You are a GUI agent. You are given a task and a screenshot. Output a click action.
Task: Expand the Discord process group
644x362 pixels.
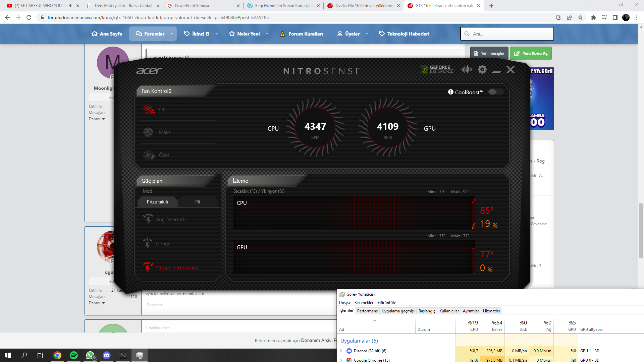click(341, 351)
